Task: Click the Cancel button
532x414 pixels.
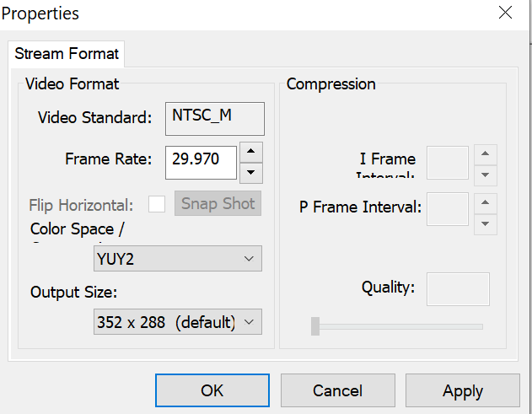Action: 337,390
